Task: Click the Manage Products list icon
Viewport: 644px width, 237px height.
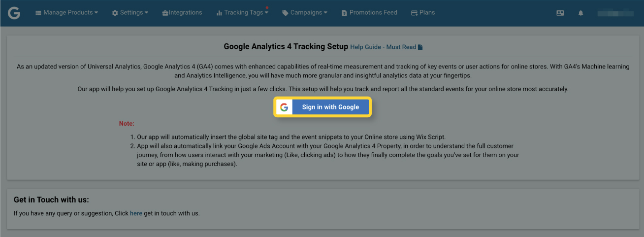Action: point(38,13)
